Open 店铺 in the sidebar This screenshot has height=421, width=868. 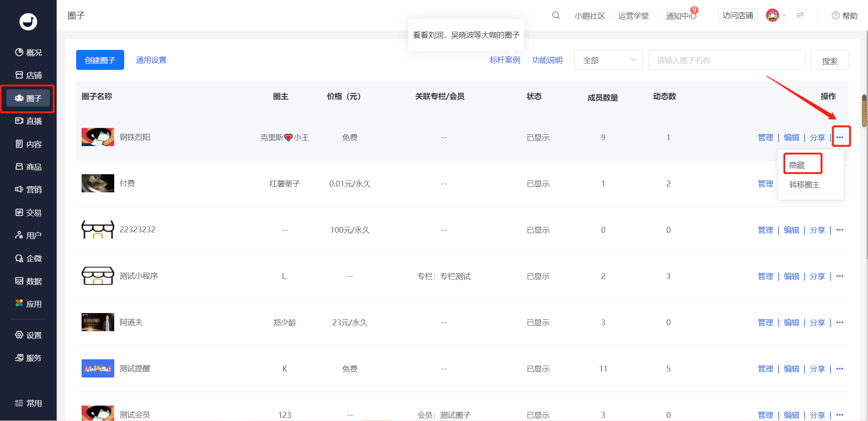pos(28,75)
